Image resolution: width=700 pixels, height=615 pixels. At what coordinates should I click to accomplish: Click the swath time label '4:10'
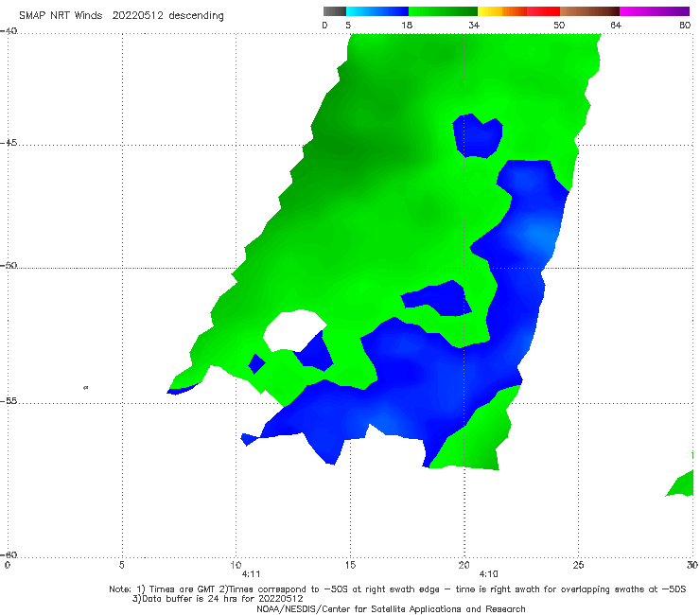click(488, 574)
